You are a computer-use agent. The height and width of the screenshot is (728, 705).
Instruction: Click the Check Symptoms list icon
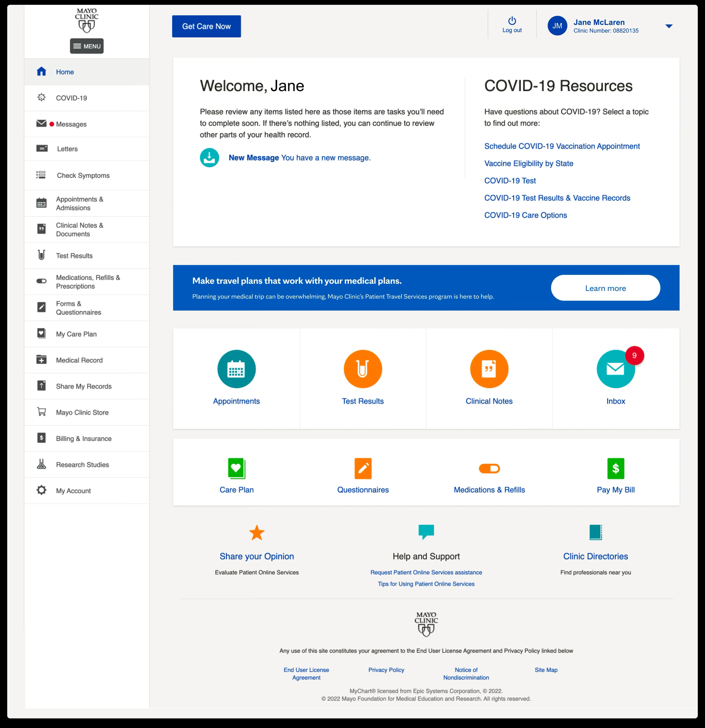pos(41,175)
